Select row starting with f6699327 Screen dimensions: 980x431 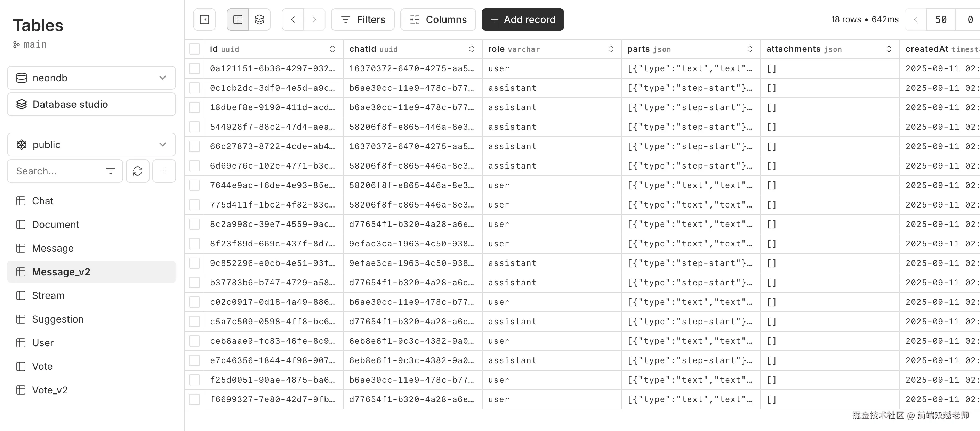pyautogui.click(x=194, y=399)
